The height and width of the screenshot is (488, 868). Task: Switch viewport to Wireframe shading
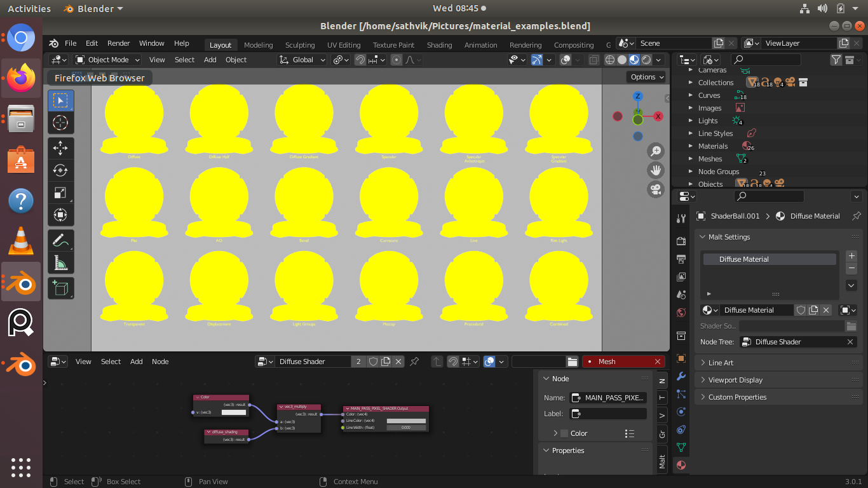click(610, 59)
